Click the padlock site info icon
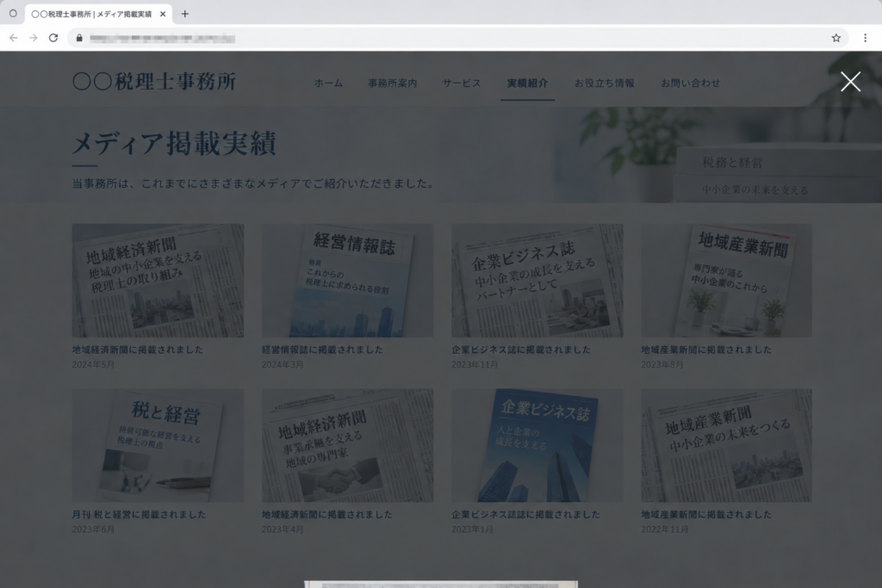 pos(79,38)
